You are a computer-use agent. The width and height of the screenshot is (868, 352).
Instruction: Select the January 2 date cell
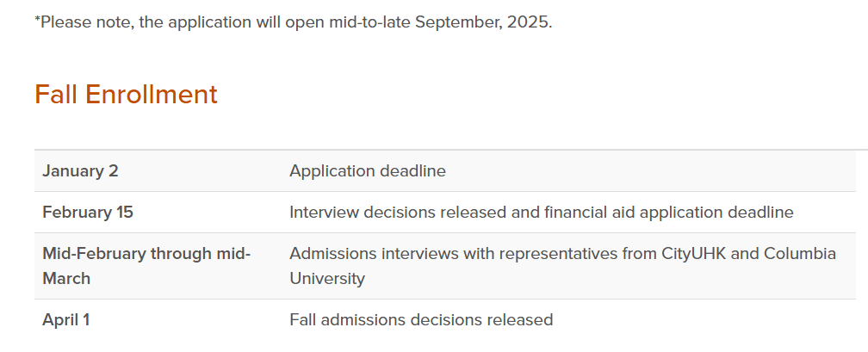tap(80, 171)
